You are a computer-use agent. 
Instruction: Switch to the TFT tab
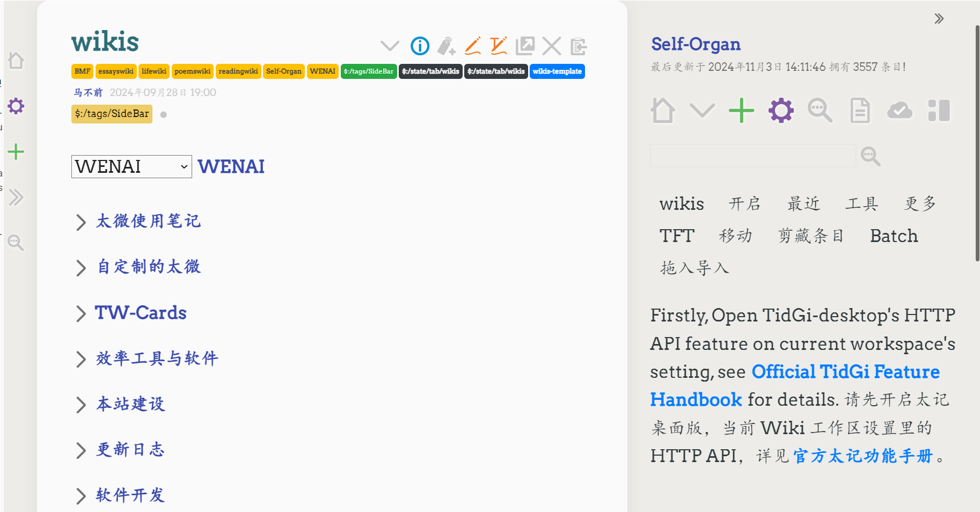(677, 236)
